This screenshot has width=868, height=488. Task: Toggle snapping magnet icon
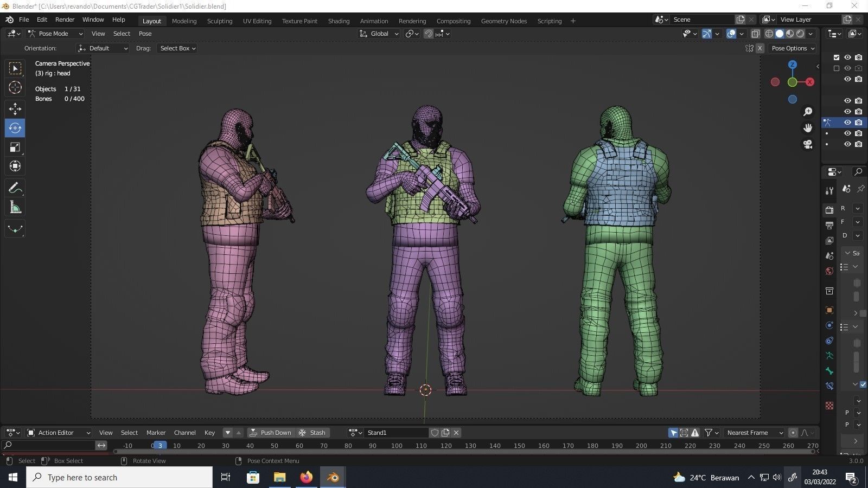pos(429,34)
